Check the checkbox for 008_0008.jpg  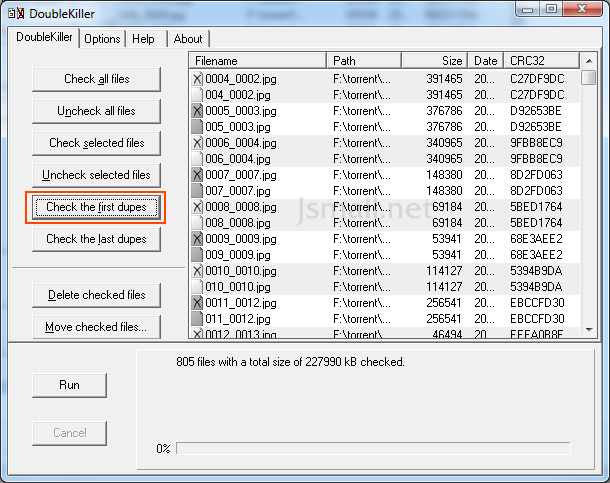click(197, 223)
